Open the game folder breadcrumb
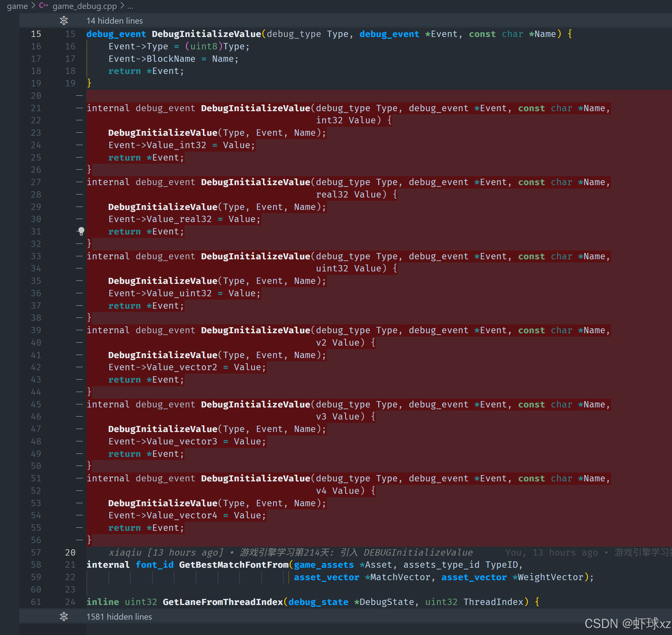Image resolution: width=672 pixels, height=635 pixels. pyautogui.click(x=17, y=6)
